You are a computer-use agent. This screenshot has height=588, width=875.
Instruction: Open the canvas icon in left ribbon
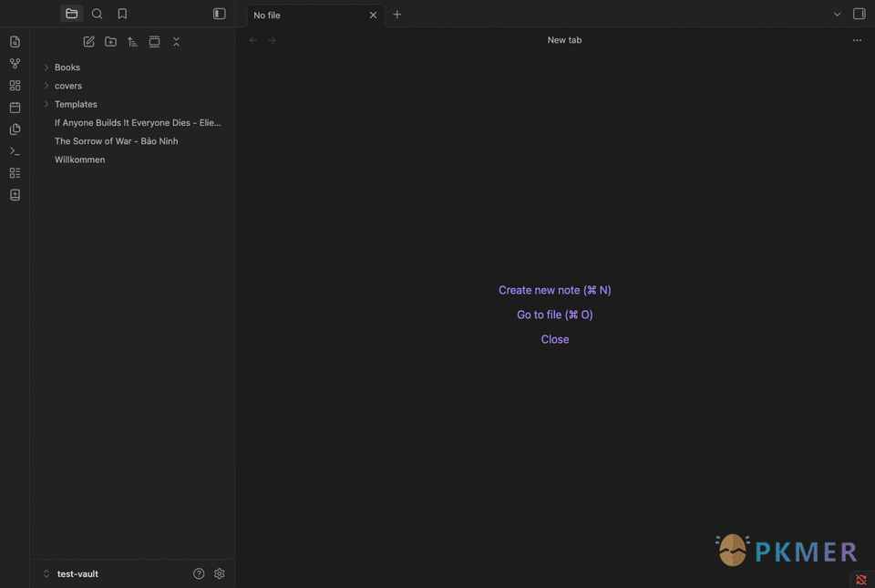(15, 86)
